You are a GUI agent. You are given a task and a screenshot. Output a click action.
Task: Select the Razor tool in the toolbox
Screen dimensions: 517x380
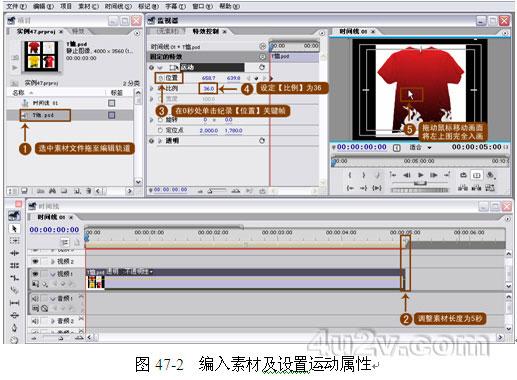pyautogui.click(x=14, y=290)
